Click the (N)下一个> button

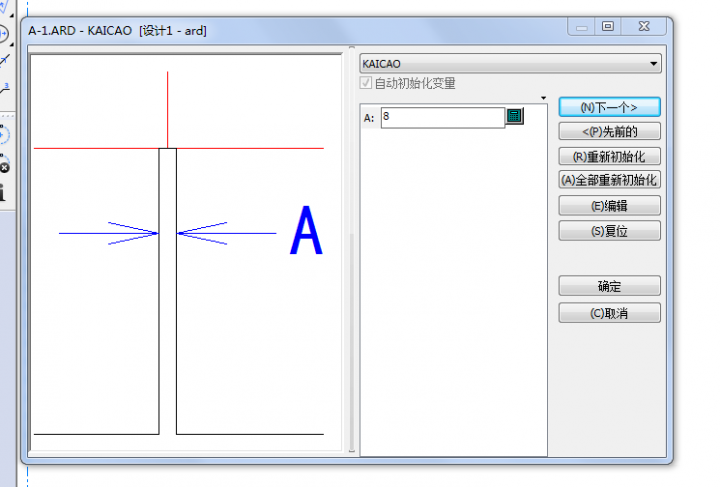coord(609,107)
